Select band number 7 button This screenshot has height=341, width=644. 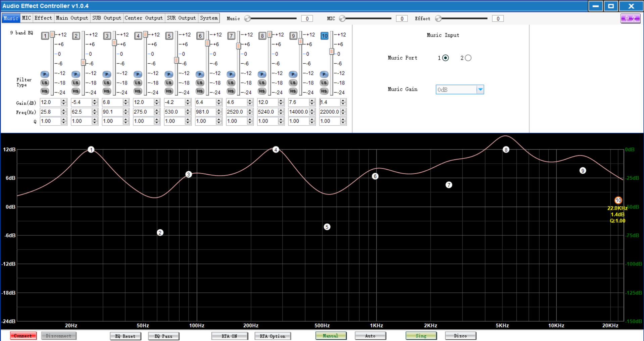click(x=231, y=36)
